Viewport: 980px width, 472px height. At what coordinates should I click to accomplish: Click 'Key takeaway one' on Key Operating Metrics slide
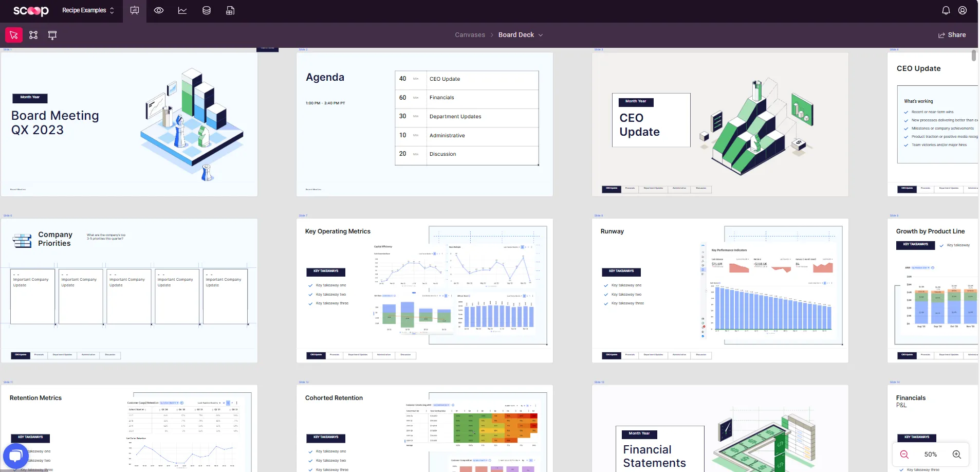(331, 285)
